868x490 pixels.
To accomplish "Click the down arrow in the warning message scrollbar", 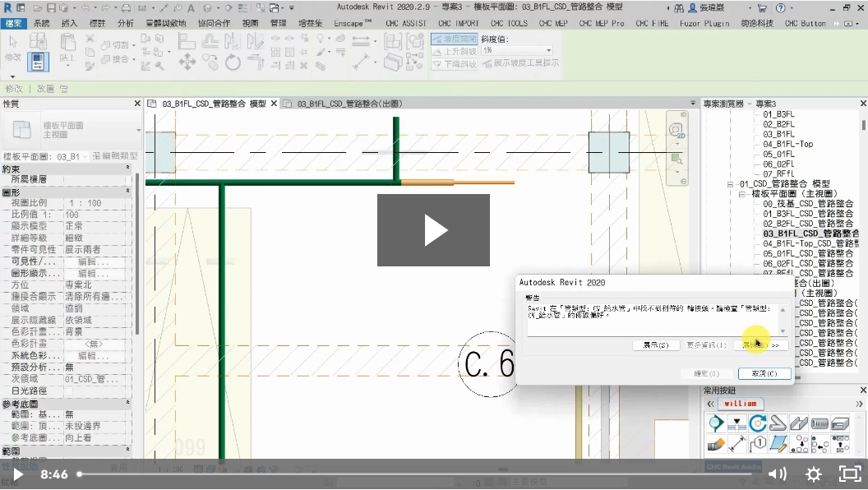I will point(783,331).
